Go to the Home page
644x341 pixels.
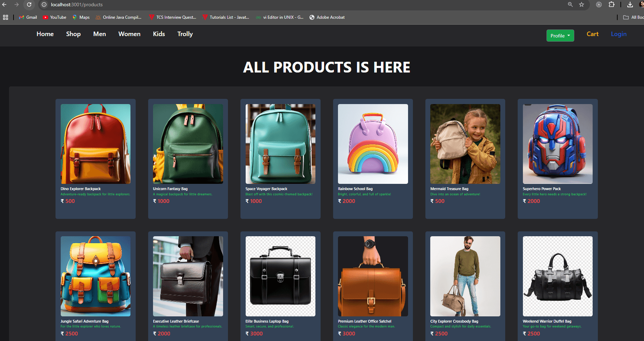[x=45, y=34]
